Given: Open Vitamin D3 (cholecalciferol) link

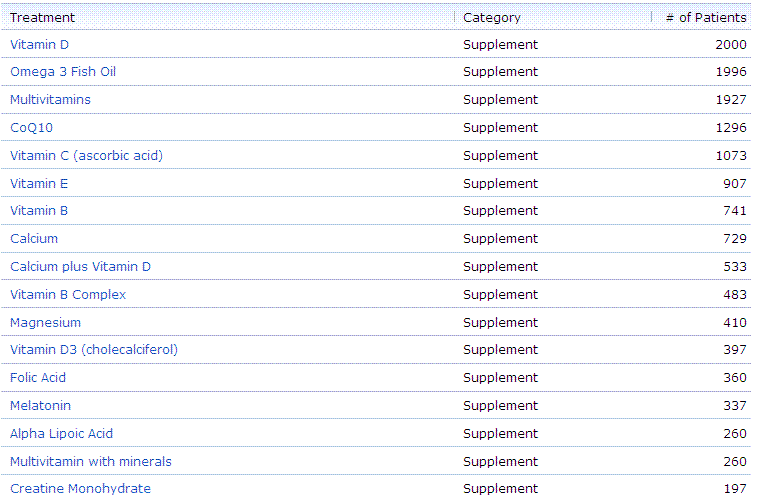Looking at the screenshot, I should (94, 350).
